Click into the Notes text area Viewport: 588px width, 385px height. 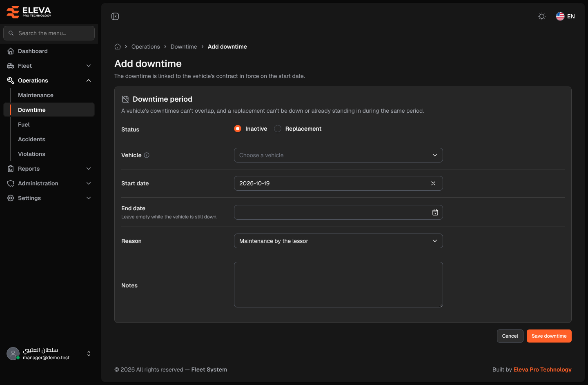(339, 285)
